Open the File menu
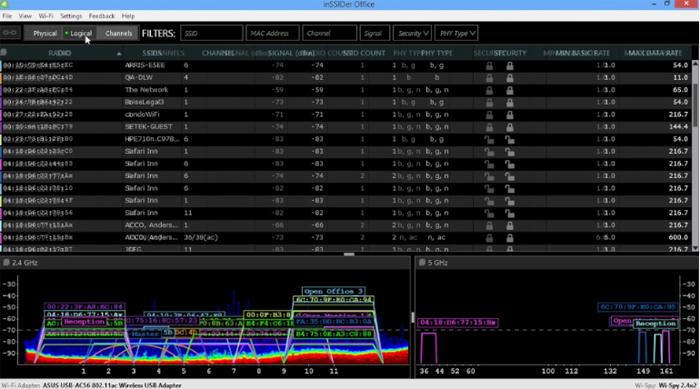Image resolution: width=700 pixels, height=389 pixels. tap(7, 16)
